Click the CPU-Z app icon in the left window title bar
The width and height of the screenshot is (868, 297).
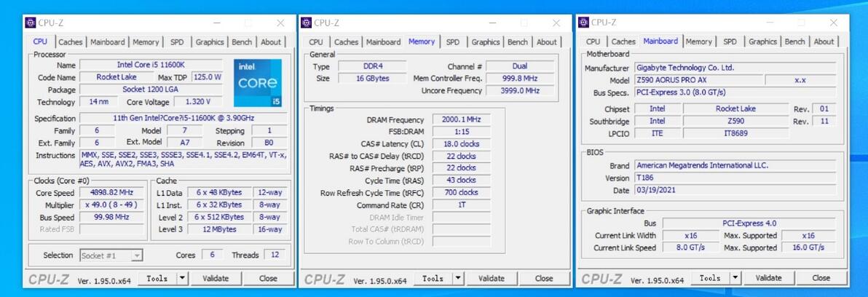coord(31,23)
